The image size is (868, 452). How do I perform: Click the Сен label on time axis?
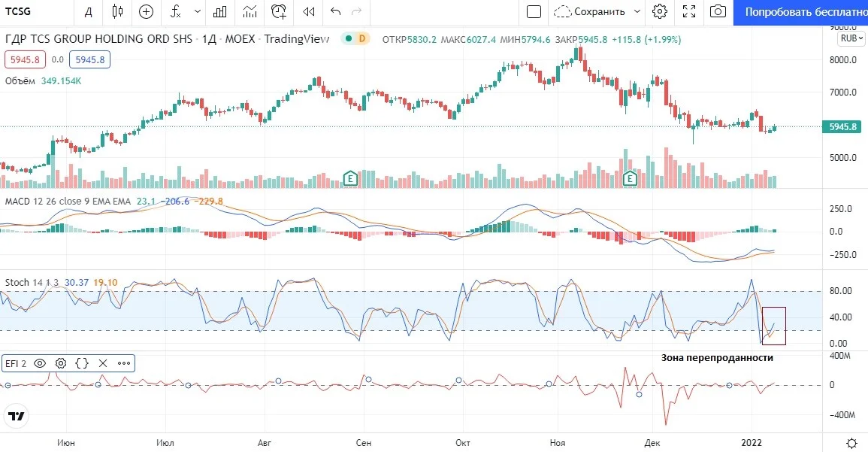[364, 442]
